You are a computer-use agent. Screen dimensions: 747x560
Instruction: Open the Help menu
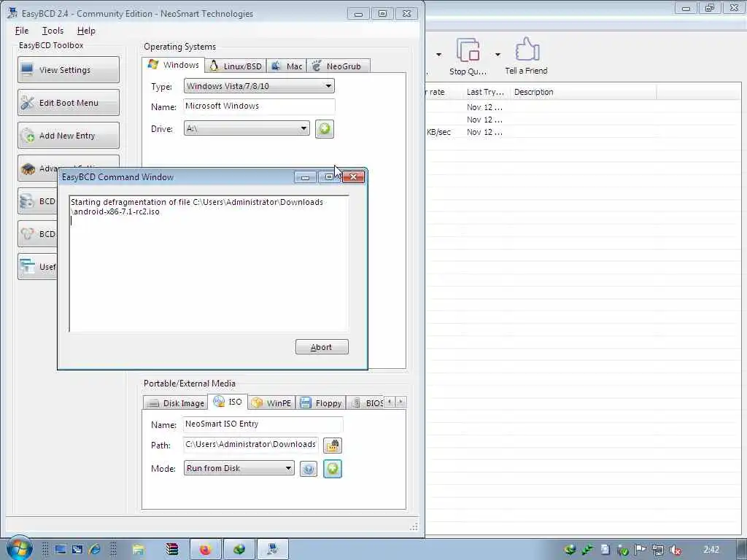click(x=86, y=31)
